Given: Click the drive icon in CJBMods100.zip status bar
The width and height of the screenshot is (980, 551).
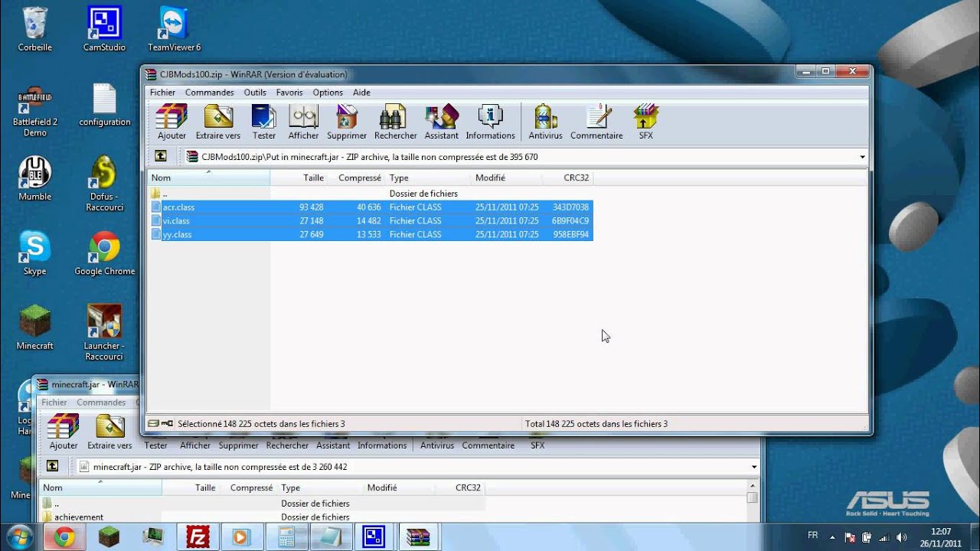Looking at the screenshot, I should pyautogui.click(x=153, y=423).
